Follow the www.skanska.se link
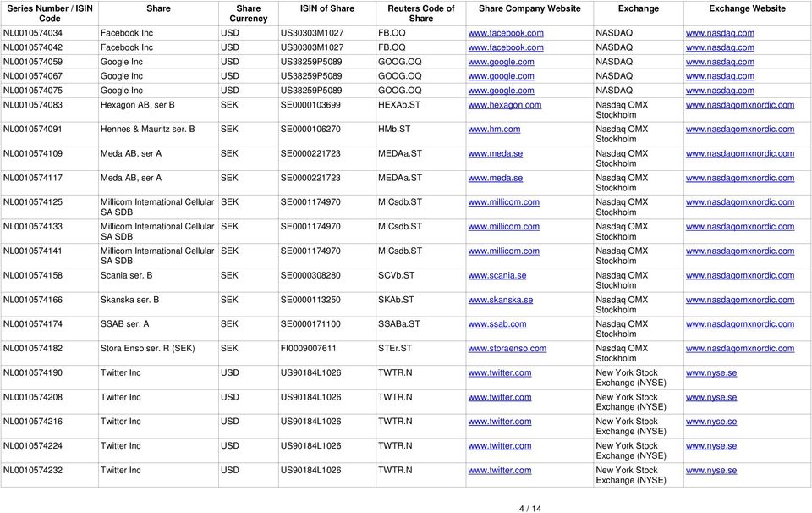Screen dimensions: 812x513 click(x=500, y=300)
